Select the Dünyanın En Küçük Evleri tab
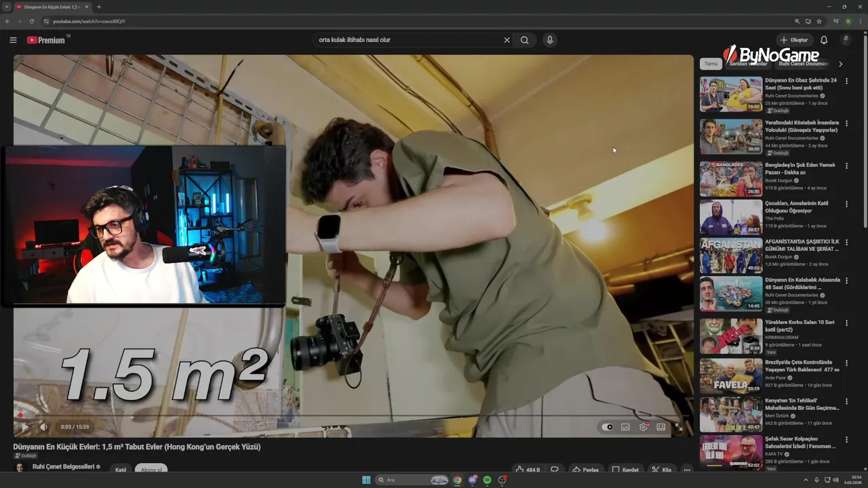This screenshot has width=868, height=488. (52, 7)
